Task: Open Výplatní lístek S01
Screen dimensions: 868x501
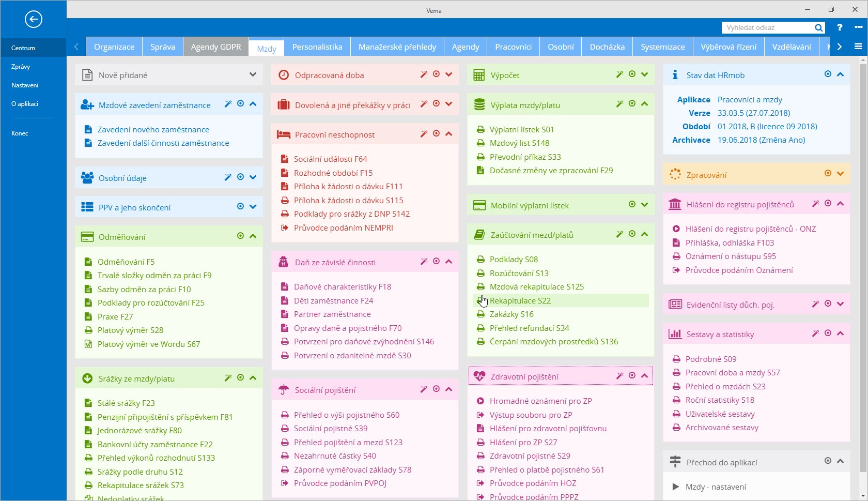Action: [522, 130]
